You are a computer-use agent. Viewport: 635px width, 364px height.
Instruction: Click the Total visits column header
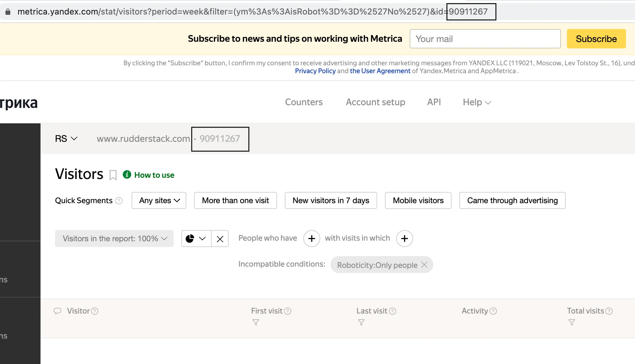[x=585, y=311]
